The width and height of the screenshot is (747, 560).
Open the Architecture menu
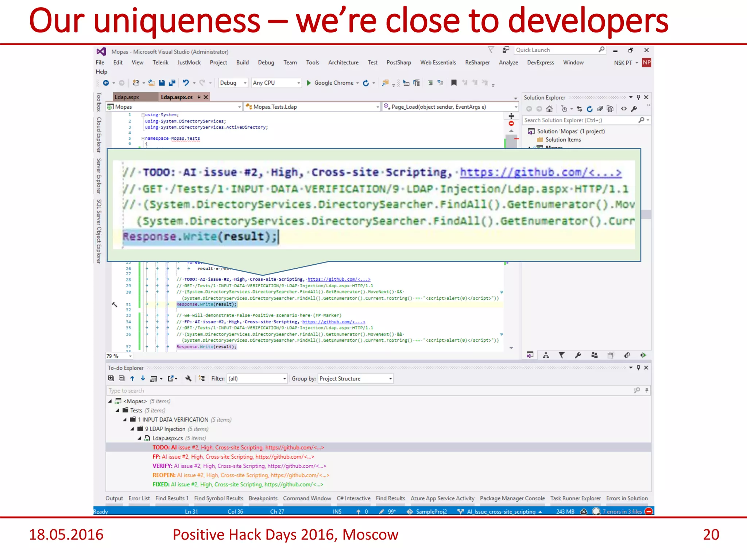pyautogui.click(x=343, y=62)
